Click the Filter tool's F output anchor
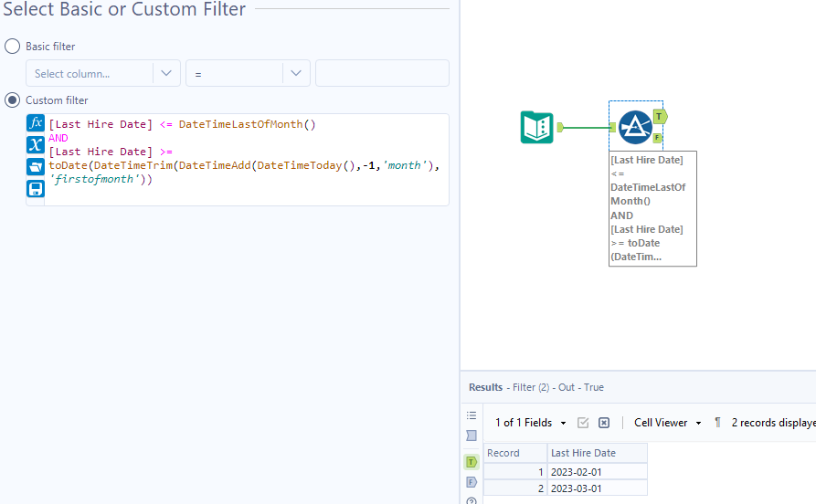This screenshot has width=816, height=504. (657, 137)
